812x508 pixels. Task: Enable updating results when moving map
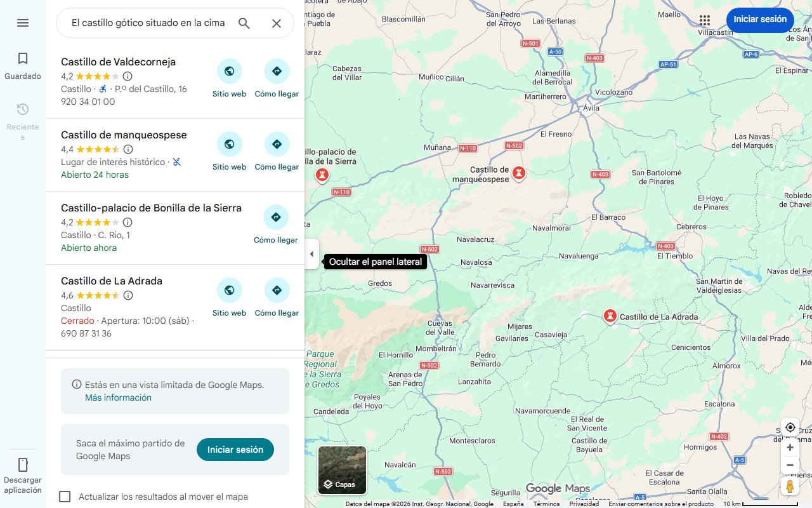[65, 497]
